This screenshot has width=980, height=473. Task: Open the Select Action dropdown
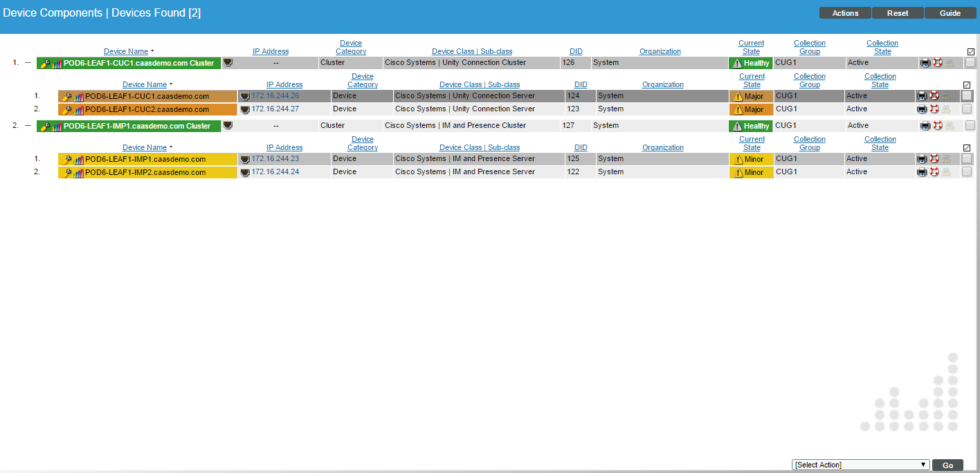(860, 465)
